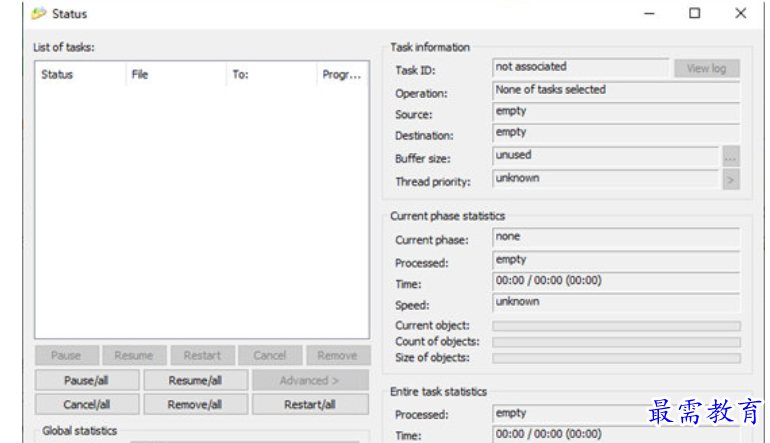Click the Remove task button
The width and height of the screenshot is (770, 443).
tap(337, 355)
